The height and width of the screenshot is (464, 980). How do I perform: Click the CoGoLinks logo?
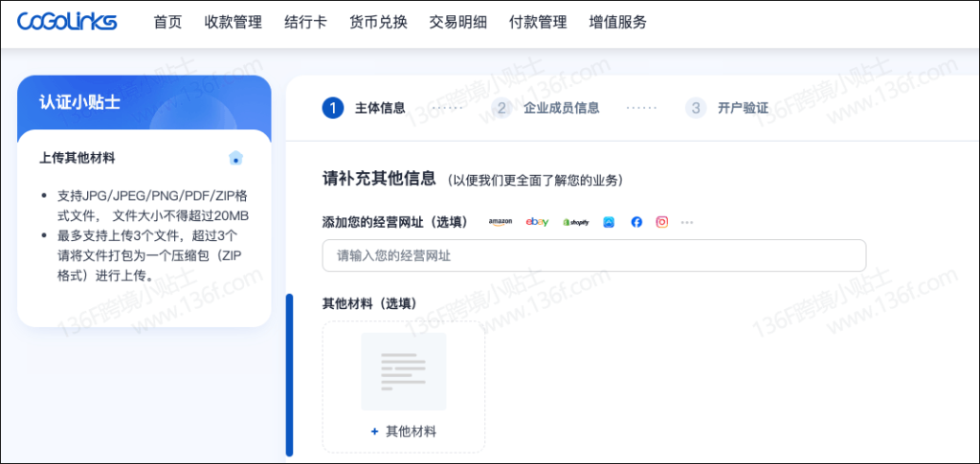[67, 22]
